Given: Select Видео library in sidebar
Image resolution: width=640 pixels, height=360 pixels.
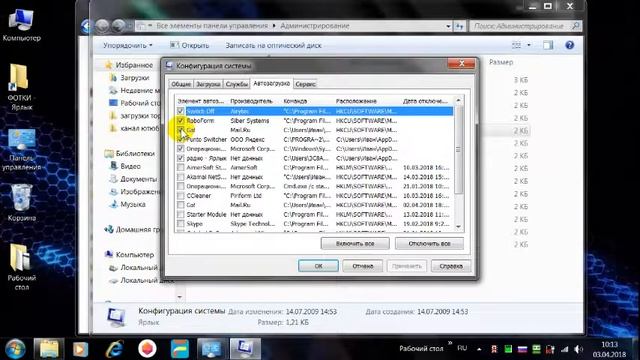Looking at the screenshot, I should coord(130,166).
